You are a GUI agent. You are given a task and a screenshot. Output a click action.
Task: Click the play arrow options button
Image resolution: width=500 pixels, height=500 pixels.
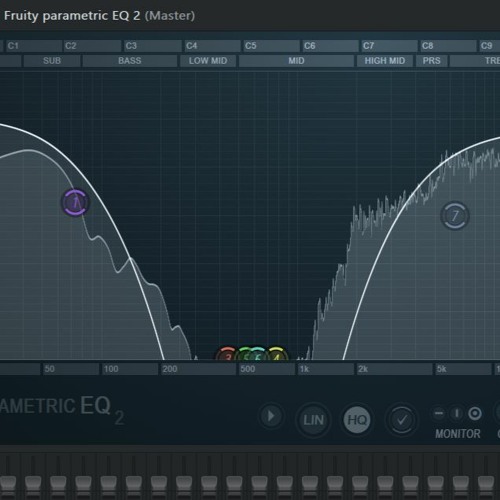click(x=271, y=416)
